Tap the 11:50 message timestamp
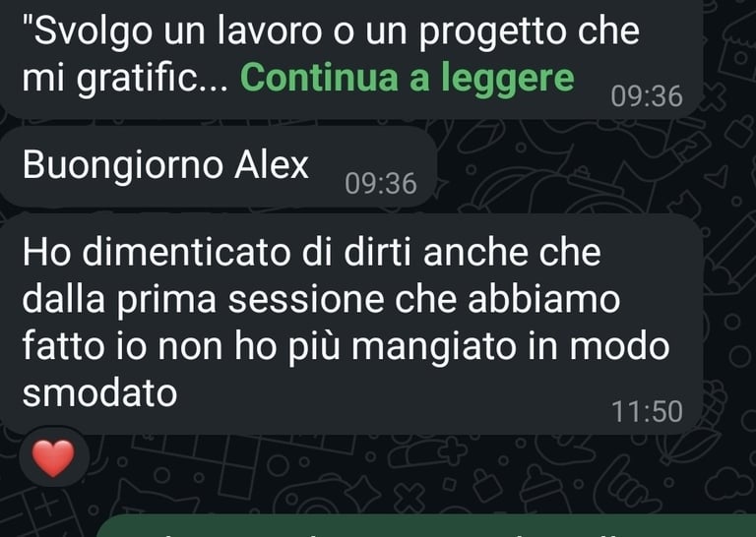The height and width of the screenshot is (537, 756). coord(647,412)
